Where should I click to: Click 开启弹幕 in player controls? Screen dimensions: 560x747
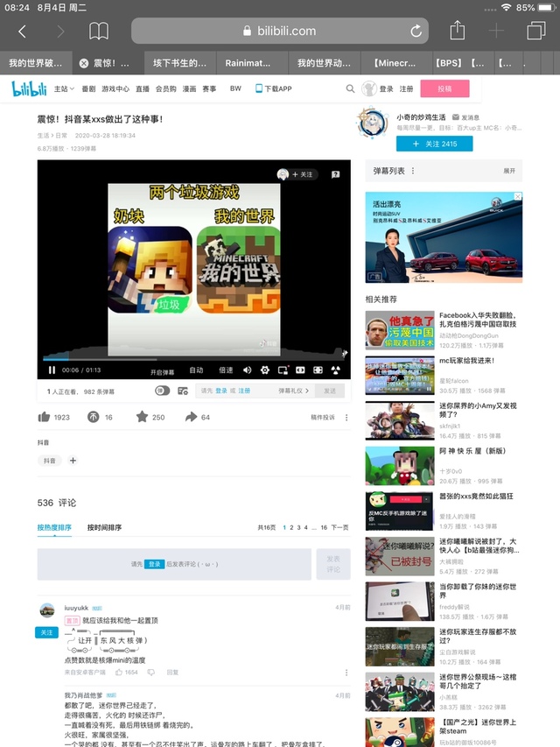[x=163, y=372]
